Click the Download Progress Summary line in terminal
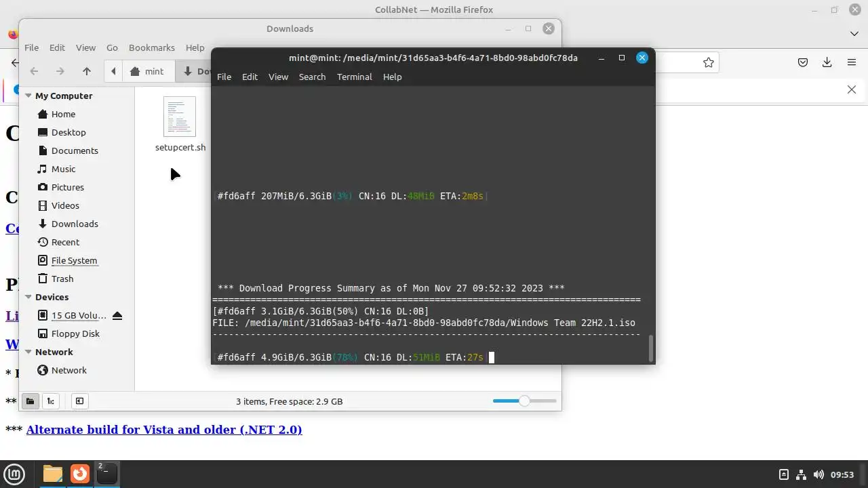868x488 pixels. coord(391,288)
